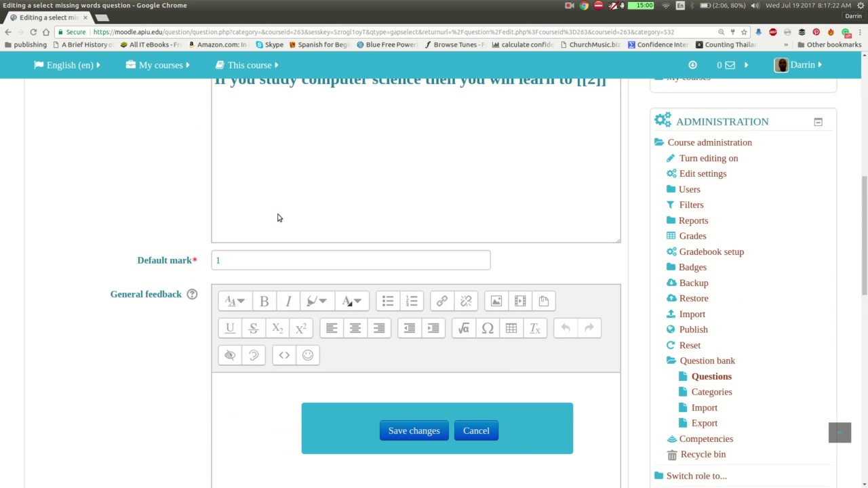Click Turn editing on link
The width and height of the screenshot is (868, 488).
tap(709, 158)
